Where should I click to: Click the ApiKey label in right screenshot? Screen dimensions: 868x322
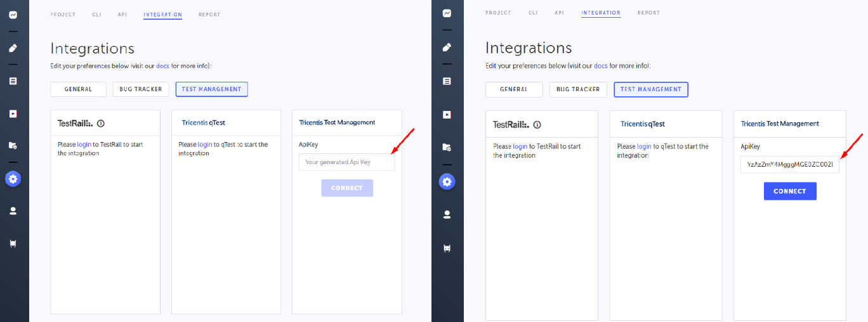click(x=751, y=147)
